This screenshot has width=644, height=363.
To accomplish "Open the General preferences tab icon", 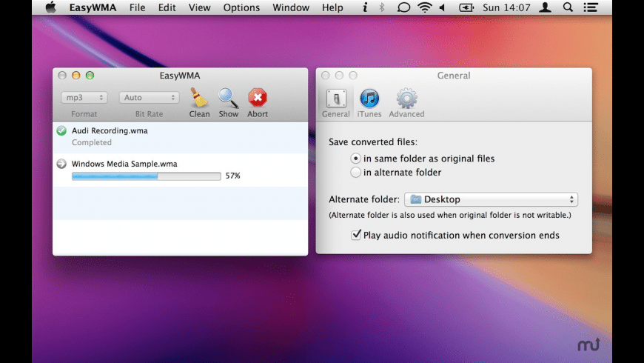I will tap(336, 99).
